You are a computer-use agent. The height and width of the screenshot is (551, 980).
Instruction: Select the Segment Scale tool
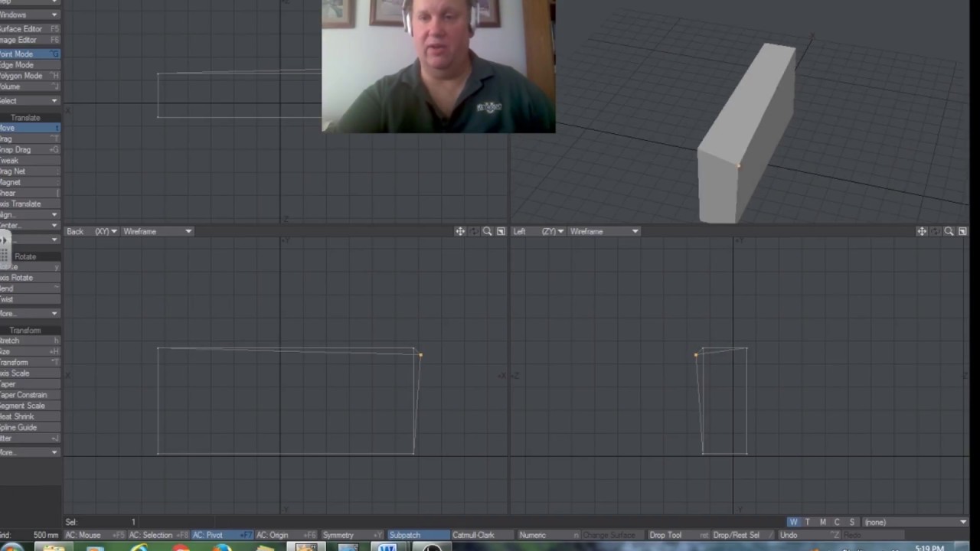pyautogui.click(x=30, y=406)
